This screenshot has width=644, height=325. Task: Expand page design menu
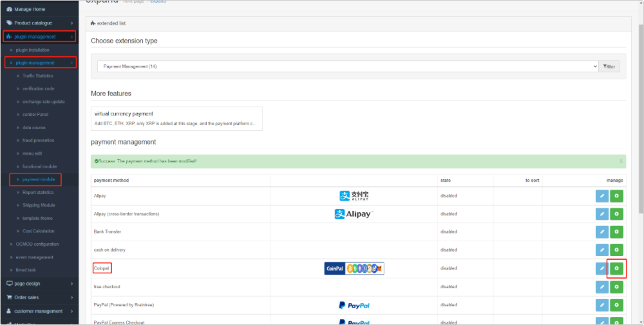(39, 284)
